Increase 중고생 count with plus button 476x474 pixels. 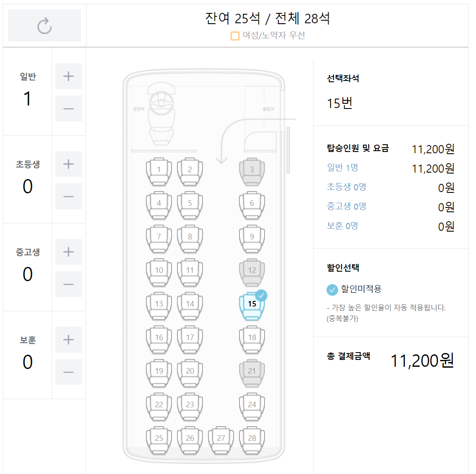[x=68, y=252]
